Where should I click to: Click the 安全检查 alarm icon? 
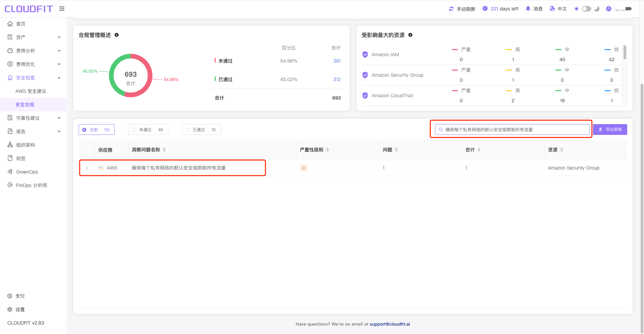(10, 77)
